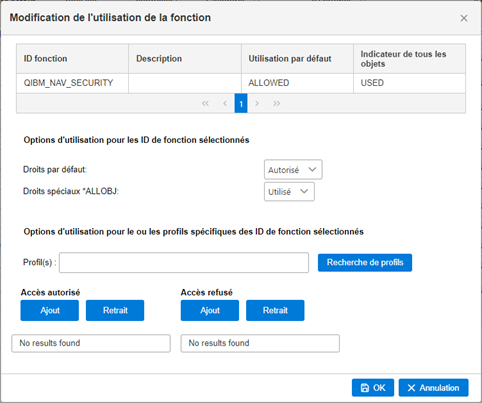The width and height of the screenshot is (482, 403).
Task: Go to next page arrow
Action: coord(257,104)
